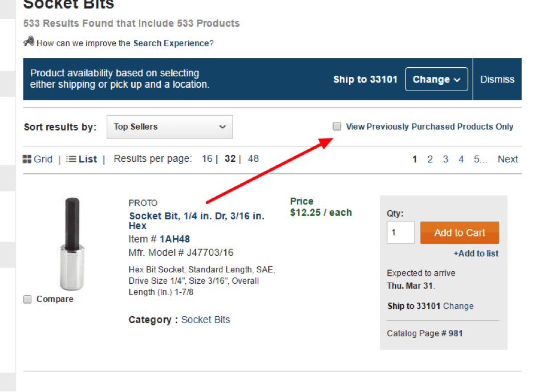Switch to Grid view icon

click(x=27, y=159)
